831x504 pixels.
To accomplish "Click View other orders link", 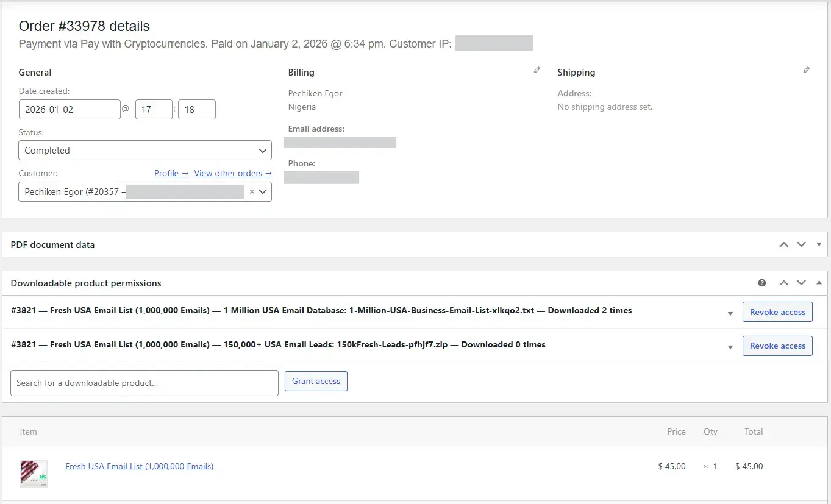I will coord(232,173).
